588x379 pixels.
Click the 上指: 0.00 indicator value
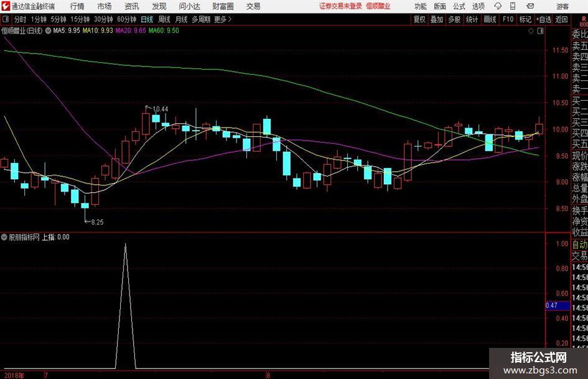(55, 237)
